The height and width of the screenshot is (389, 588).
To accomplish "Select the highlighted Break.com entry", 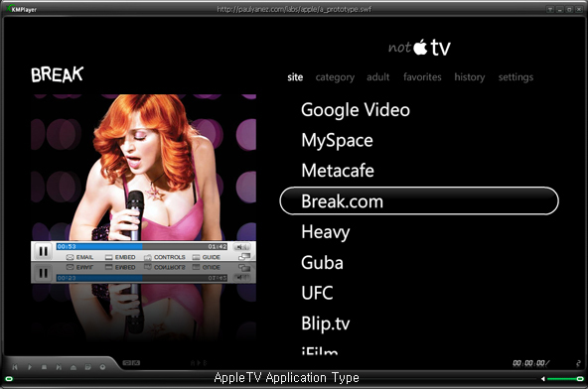I will click(419, 200).
